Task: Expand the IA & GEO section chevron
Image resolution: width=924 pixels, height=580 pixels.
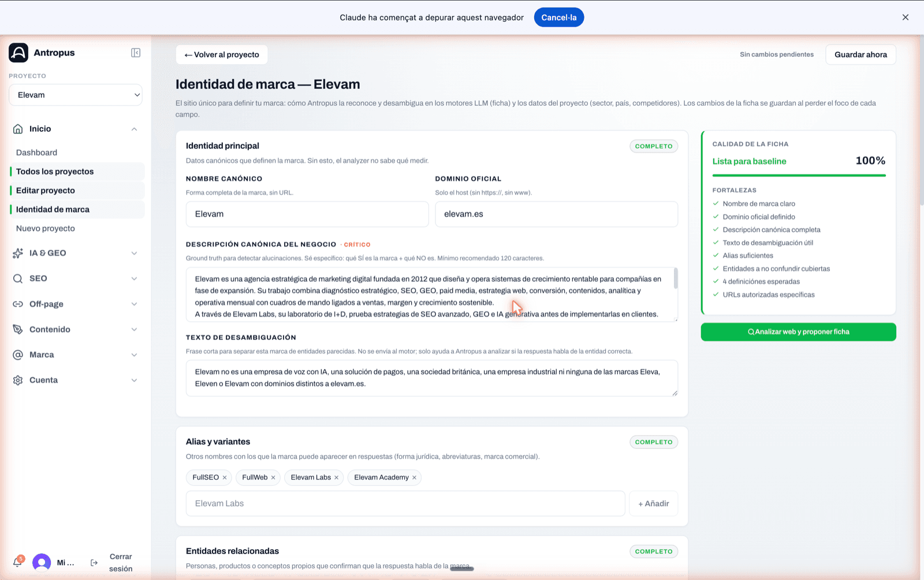Action: tap(134, 253)
